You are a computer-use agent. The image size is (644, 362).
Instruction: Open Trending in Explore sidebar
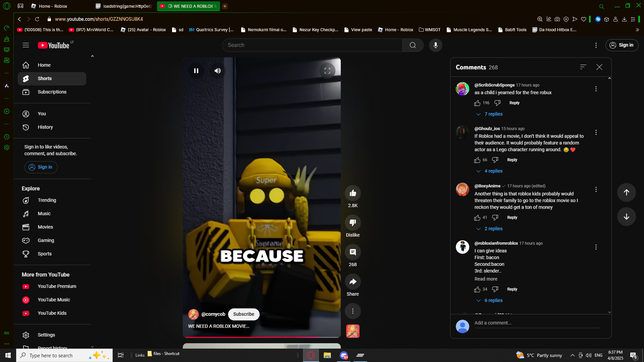tap(47, 200)
